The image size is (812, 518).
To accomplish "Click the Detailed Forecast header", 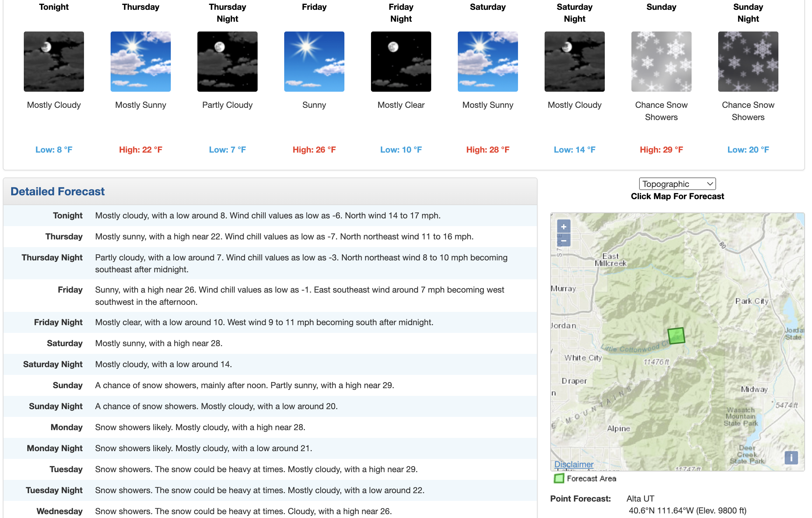I will (57, 191).
